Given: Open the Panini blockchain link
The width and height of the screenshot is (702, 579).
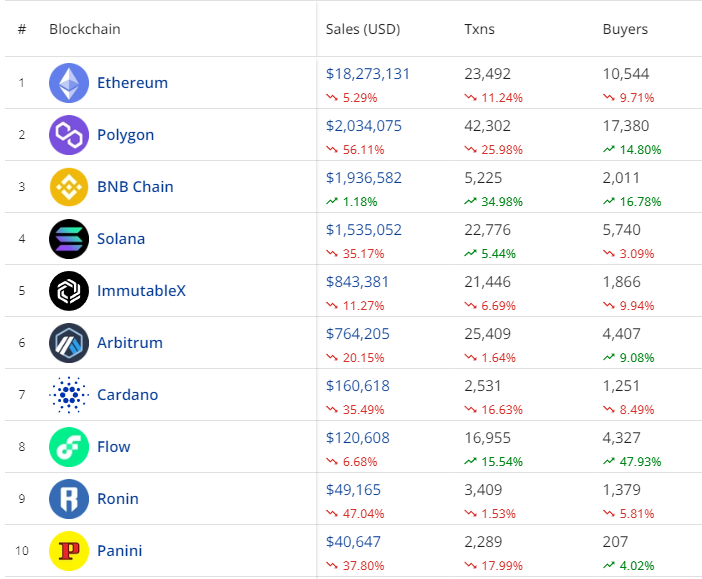Looking at the screenshot, I should click(120, 550).
